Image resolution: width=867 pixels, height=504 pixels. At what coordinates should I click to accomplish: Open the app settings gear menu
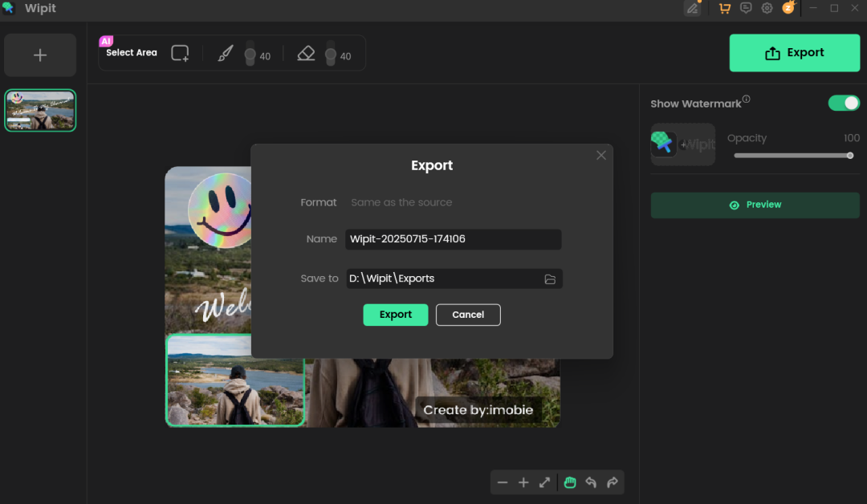point(766,8)
